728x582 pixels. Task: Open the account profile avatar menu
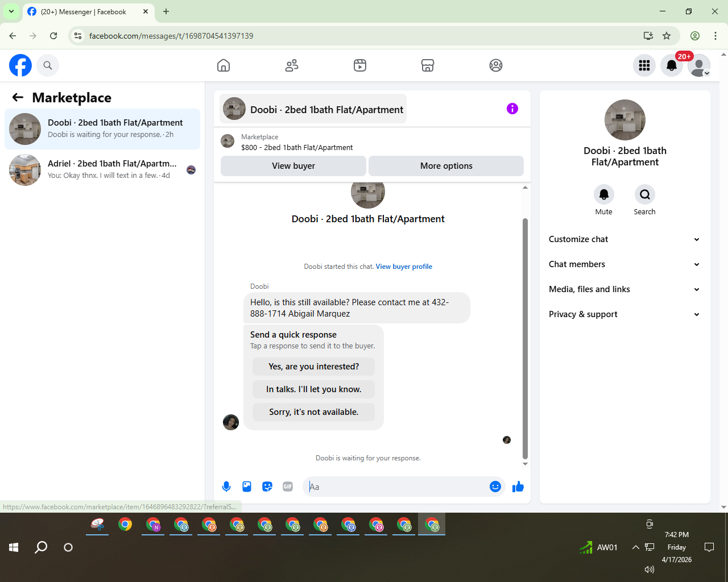[x=699, y=65]
